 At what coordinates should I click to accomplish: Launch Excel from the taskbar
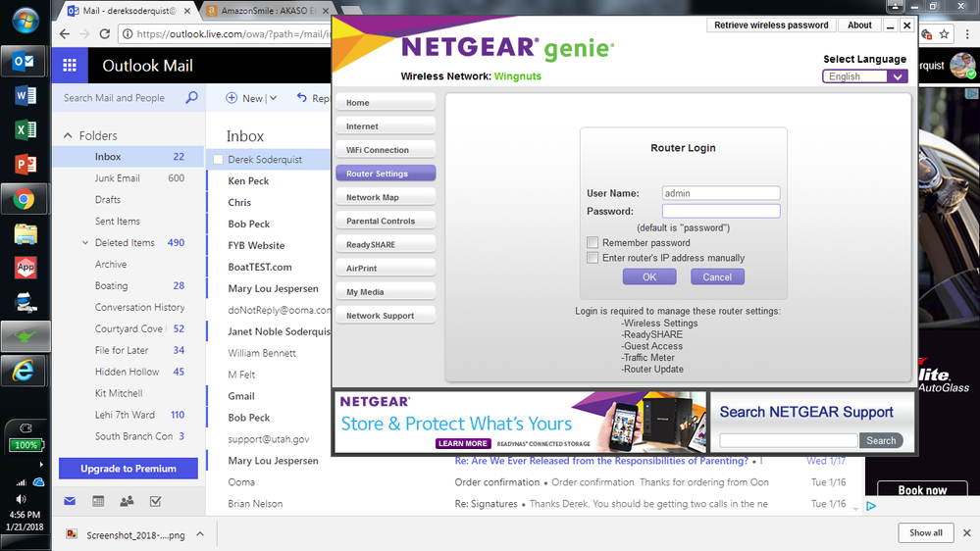(25, 130)
